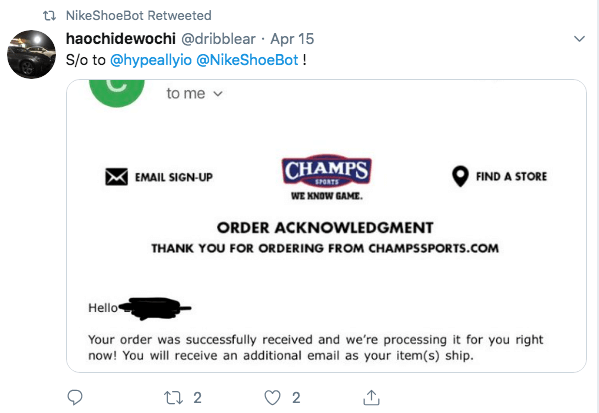Open the tweet options chevron menu
This screenshot has width=599, height=413.
click(580, 39)
